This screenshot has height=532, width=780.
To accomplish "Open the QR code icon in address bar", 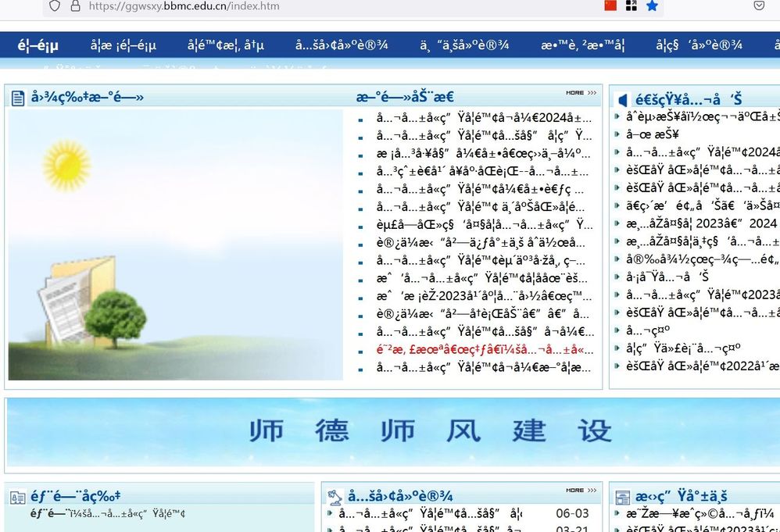I will tap(631, 5).
